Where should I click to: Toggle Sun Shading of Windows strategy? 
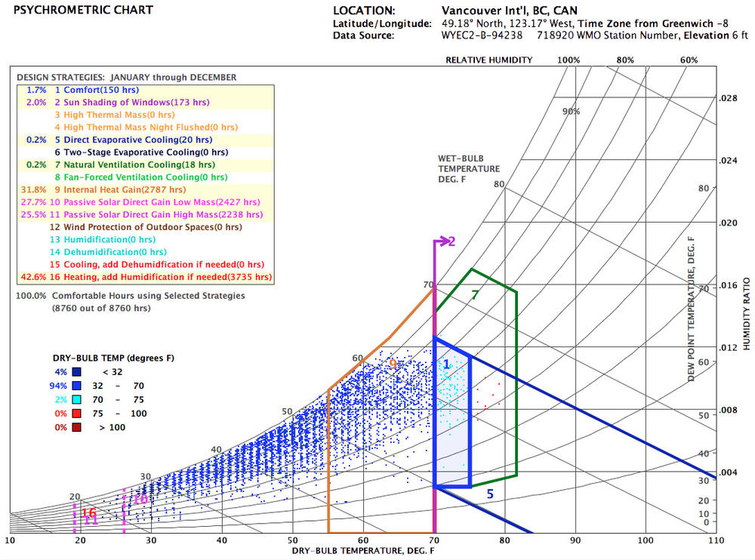131,102
